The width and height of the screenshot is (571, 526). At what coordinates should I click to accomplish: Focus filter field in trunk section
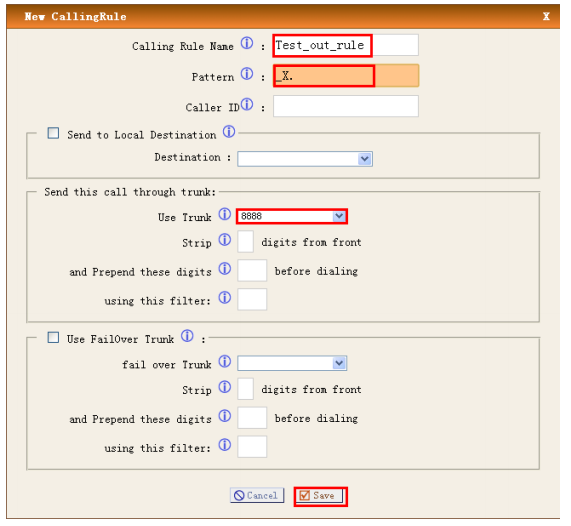(x=252, y=299)
